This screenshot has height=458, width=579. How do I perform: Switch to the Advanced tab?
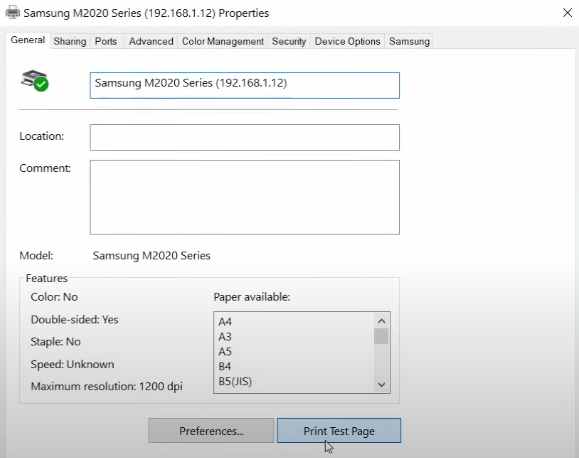(x=151, y=41)
